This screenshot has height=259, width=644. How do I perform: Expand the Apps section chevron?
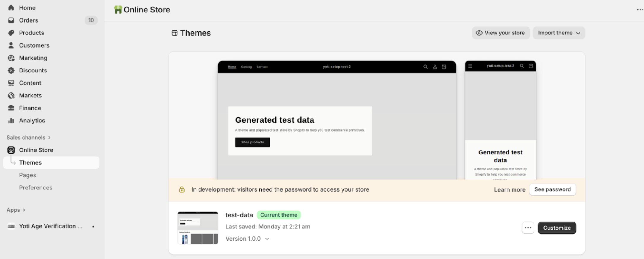24,210
